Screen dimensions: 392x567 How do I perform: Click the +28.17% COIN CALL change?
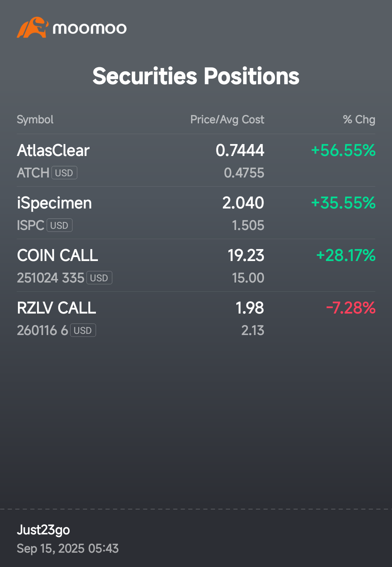[345, 255]
